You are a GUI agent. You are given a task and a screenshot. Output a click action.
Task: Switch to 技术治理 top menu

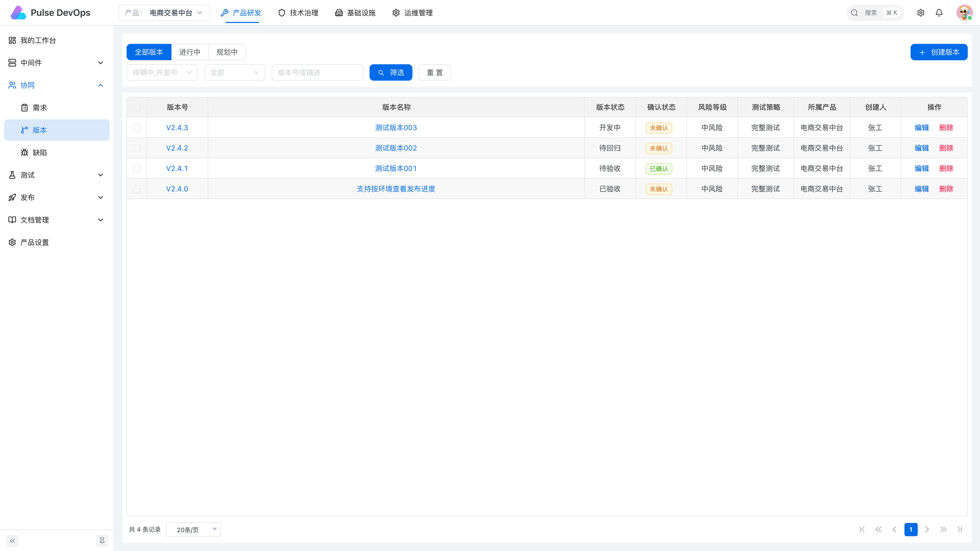[298, 12]
